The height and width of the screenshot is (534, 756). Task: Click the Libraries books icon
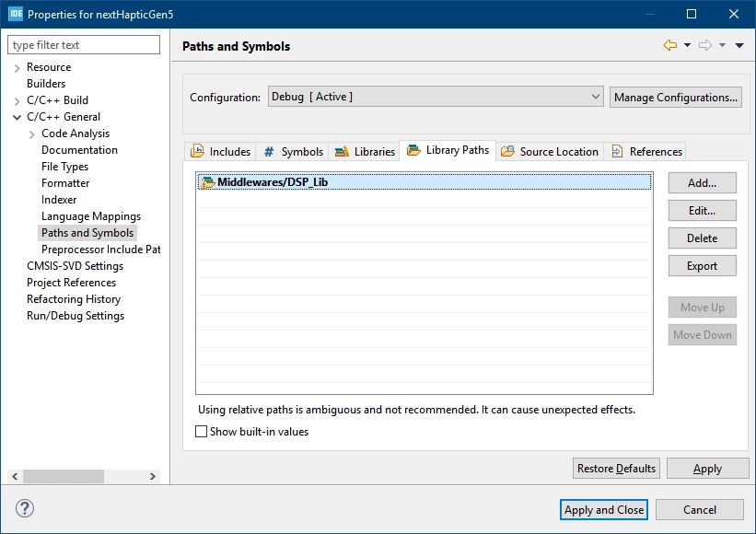coord(342,152)
